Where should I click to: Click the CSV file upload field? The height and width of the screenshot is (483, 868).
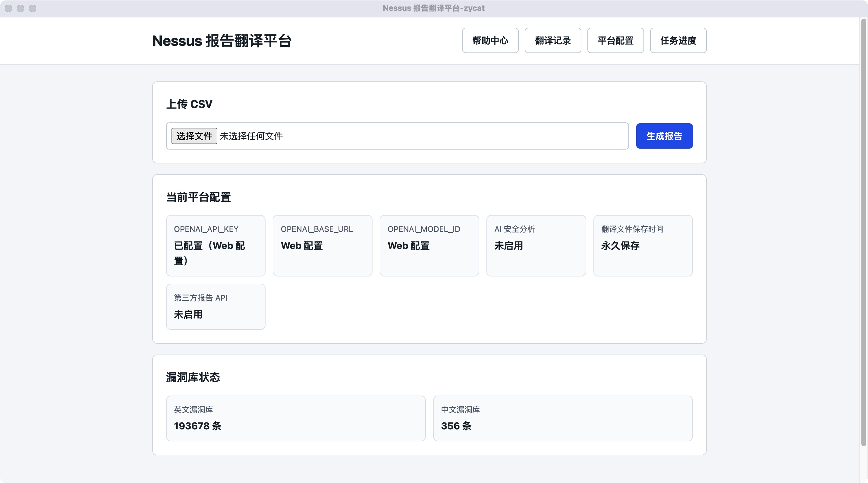[397, 136]
